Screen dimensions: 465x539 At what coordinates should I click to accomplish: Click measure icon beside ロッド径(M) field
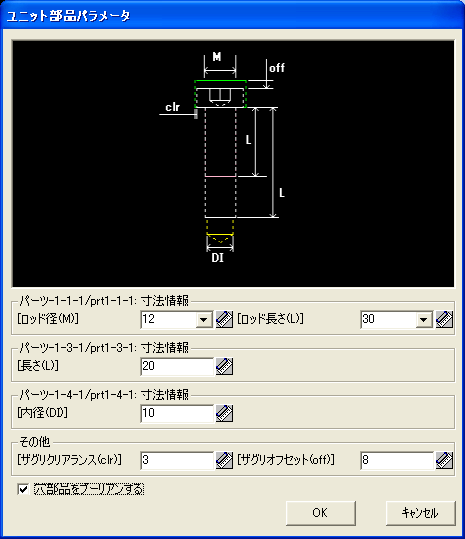coord(224,319)
